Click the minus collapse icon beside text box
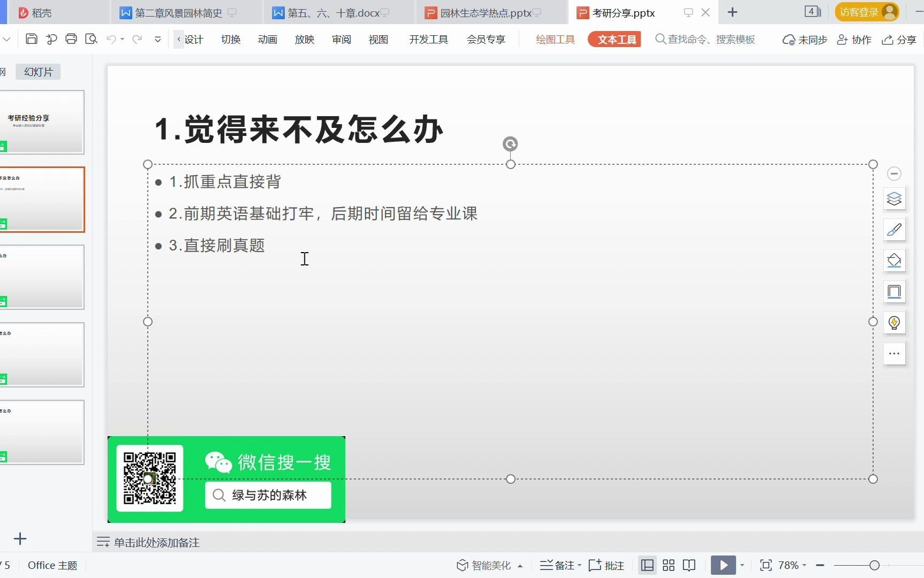 pyautogui.click(x=894, y=173)
